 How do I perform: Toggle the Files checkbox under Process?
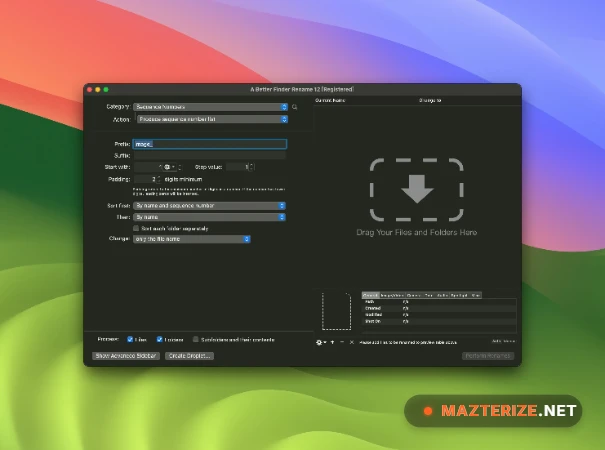pyautogui.click(x=130, y=340)
